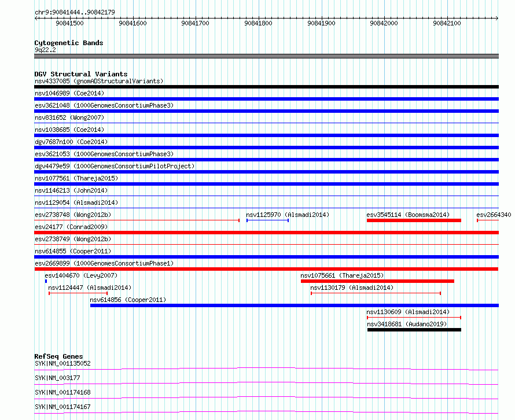Select nsv1075661 (Thareja2015) variant label
This screenshot has width=515, height=420.
[342, 275]
